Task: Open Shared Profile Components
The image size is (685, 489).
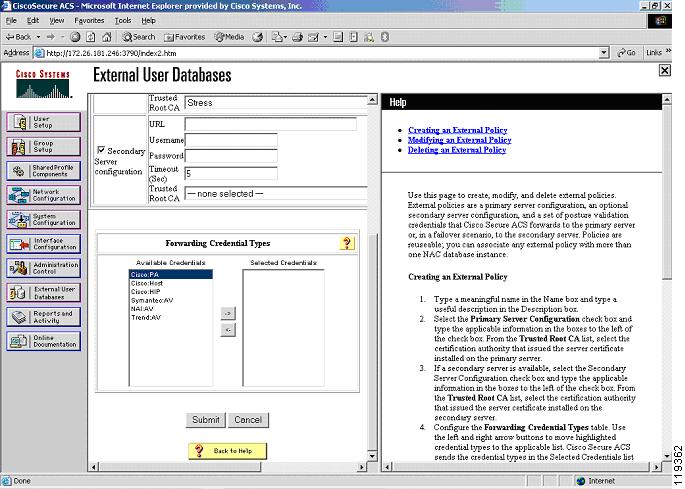Action: point(43,171)
